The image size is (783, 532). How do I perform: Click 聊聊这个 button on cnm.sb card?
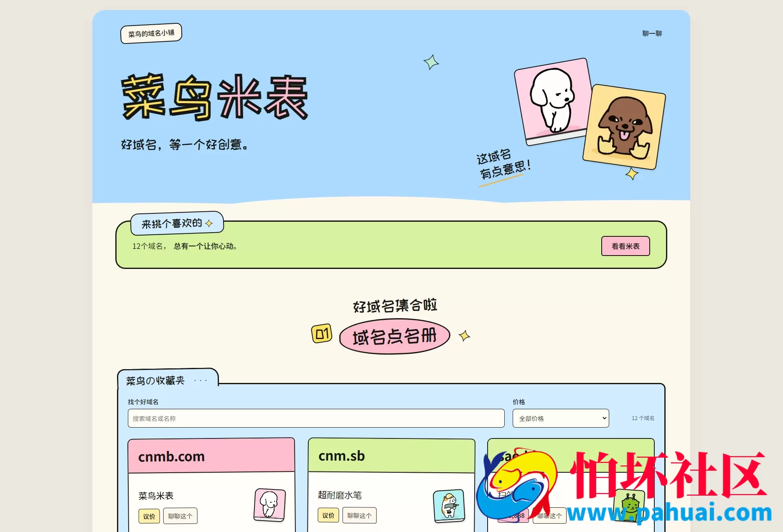(359, 515)
